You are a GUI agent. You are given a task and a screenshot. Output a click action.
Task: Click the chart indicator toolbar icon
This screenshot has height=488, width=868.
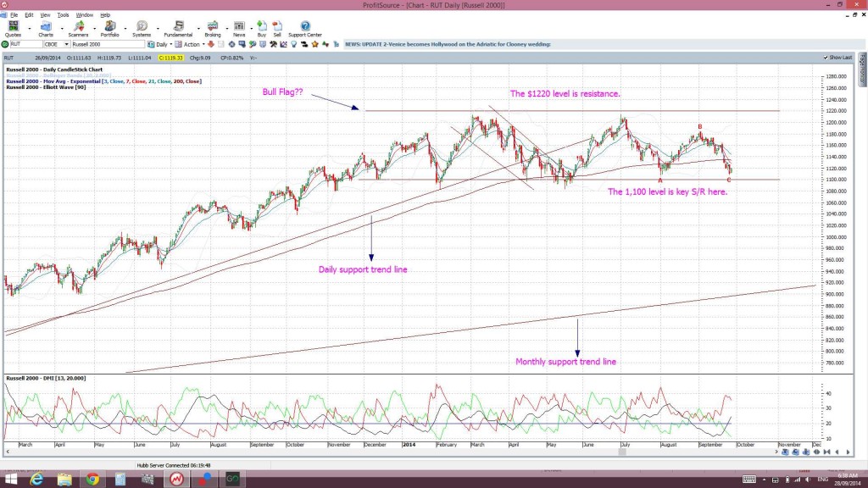point(283,44)
